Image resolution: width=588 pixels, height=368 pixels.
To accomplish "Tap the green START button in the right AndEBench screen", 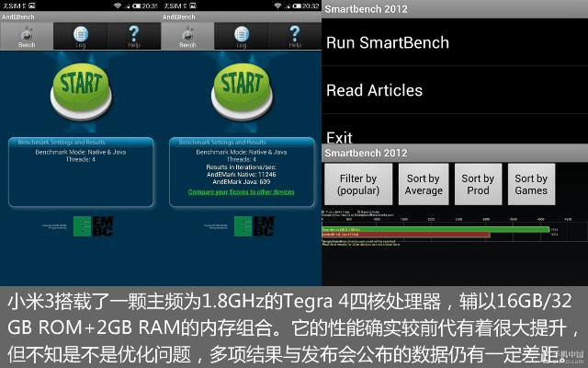I will pos(242,90).
